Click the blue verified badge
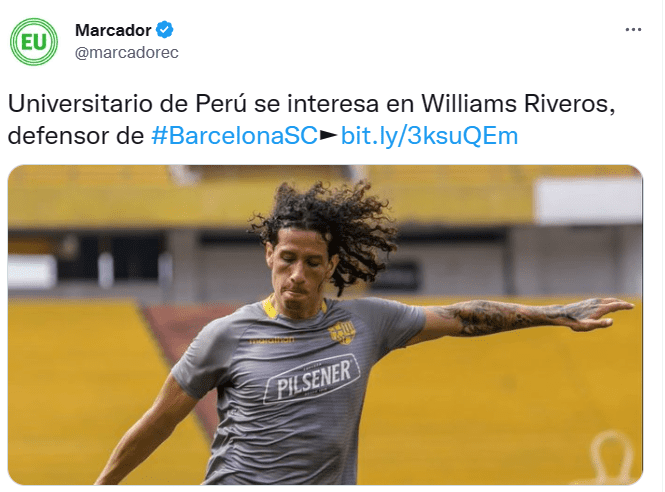The image size is (665, 492). point(165,30)
